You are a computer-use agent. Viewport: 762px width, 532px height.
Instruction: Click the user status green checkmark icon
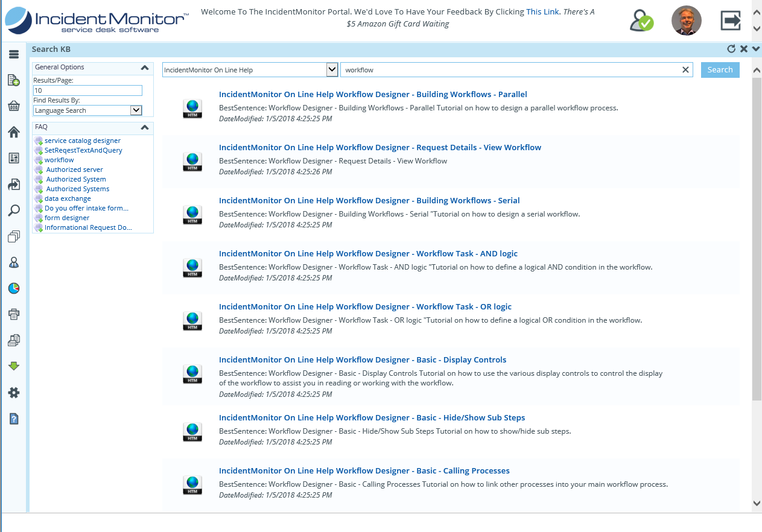pyautogui.click(x=641, y=21)
